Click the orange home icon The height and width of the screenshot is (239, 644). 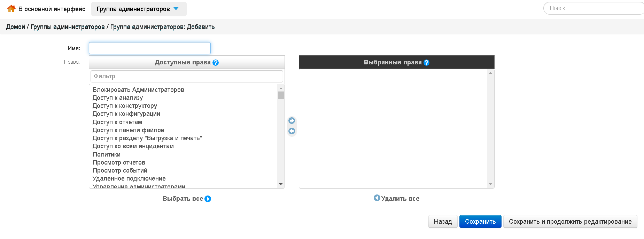tap(11, 9)
